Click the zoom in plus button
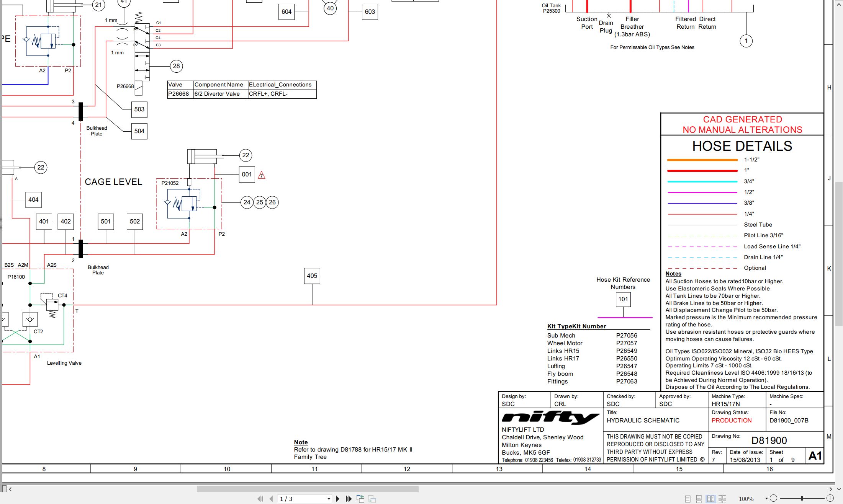843x504 pixels. [x=830, y=498]
